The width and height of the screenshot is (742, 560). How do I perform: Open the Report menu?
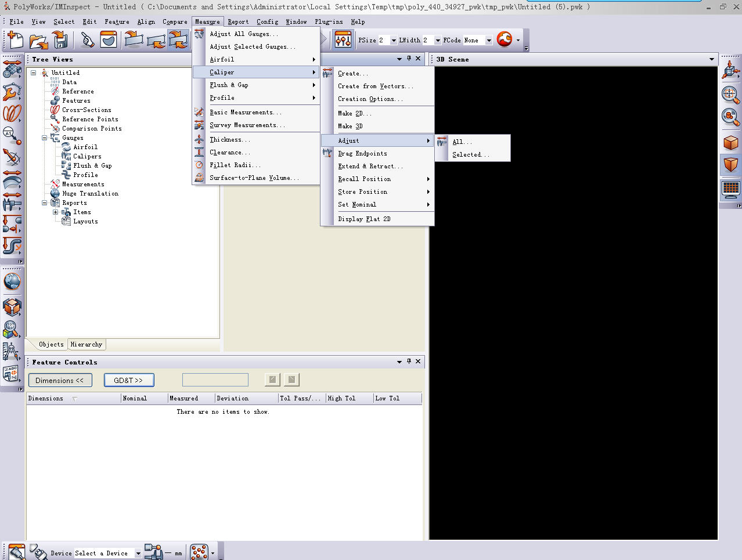[238, 22]
